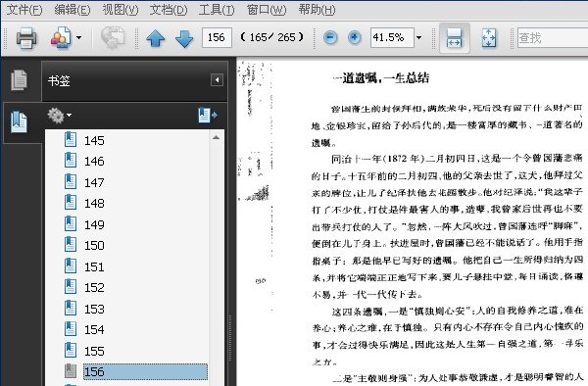This screenshot has height=386, width=588.
Task: Collapse the 书签 panel with arrow button
Action: pos(217,79)
